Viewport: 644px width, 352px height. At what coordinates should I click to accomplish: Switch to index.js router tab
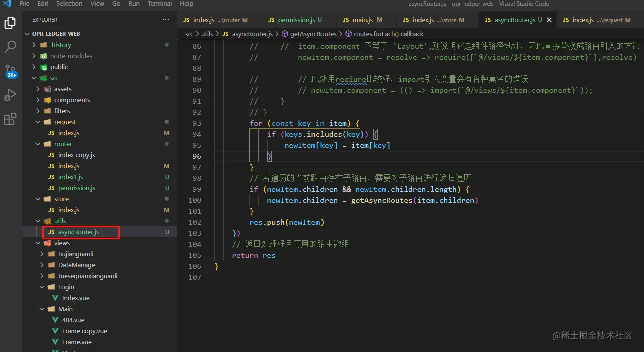(x=219, y=20)
